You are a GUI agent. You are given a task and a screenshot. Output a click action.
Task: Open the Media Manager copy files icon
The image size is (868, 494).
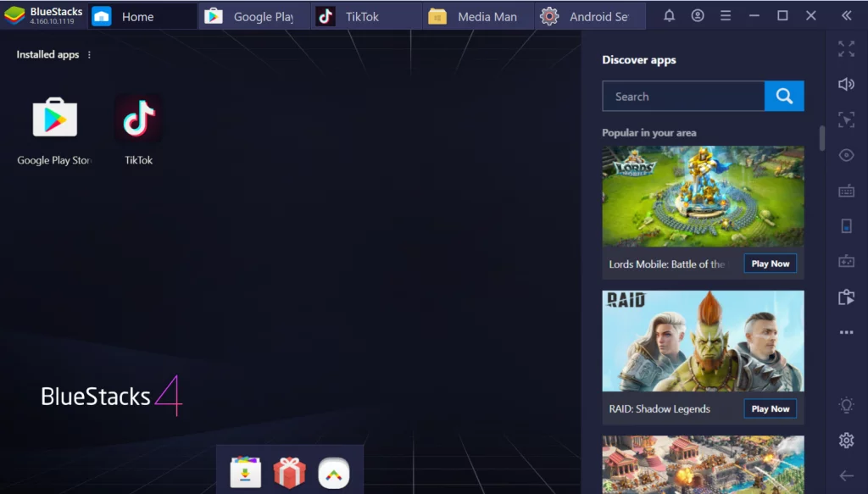pyautogui.click(x=847, y=297)
